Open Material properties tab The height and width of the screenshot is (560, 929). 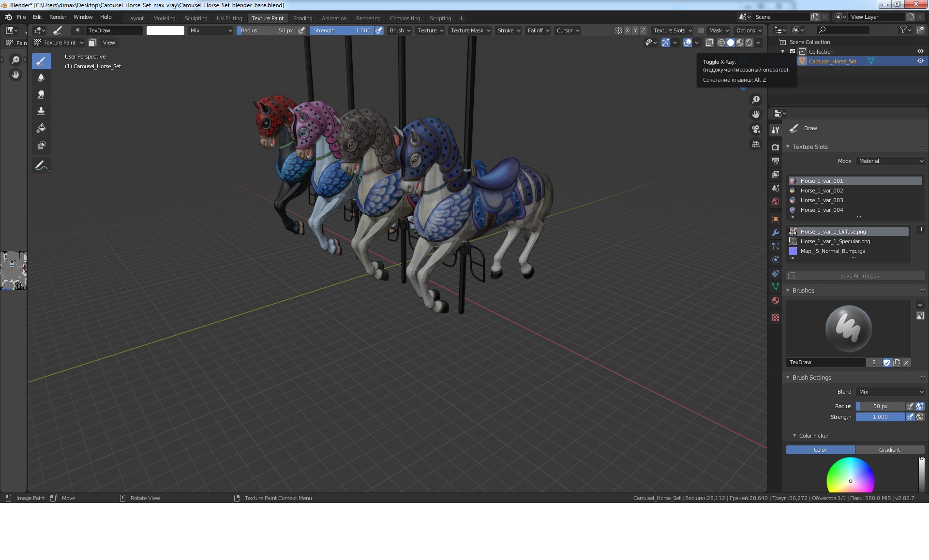click(x=776, y=300)
